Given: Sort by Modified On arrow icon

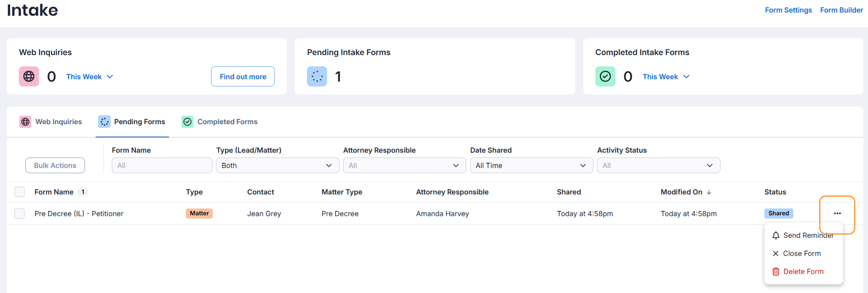Looking at the screenshot, I should tap(709, 192).
